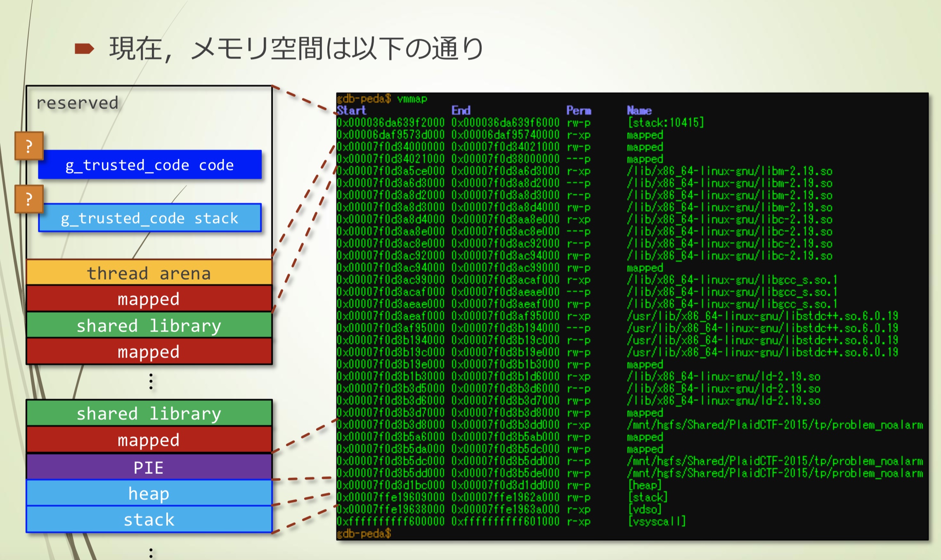
Task: Click the mapped block above PIE
Action: pyautogui.click(x=149, y=440)
